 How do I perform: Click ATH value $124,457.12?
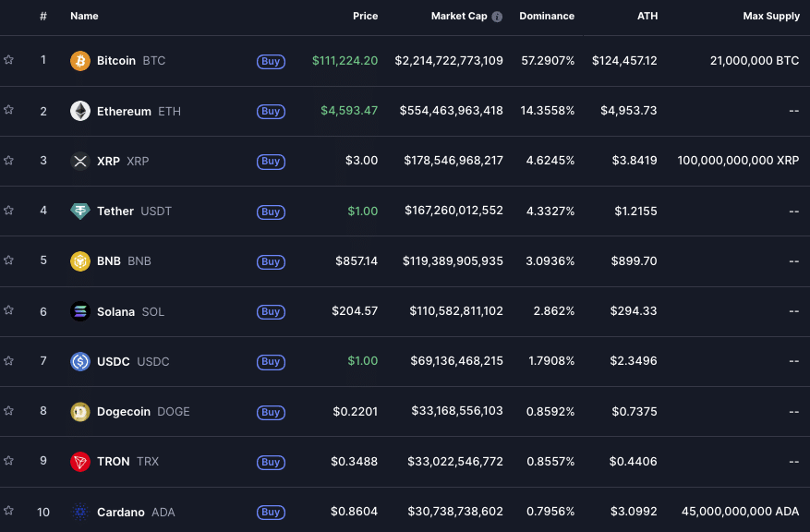[x=624, y=60]
